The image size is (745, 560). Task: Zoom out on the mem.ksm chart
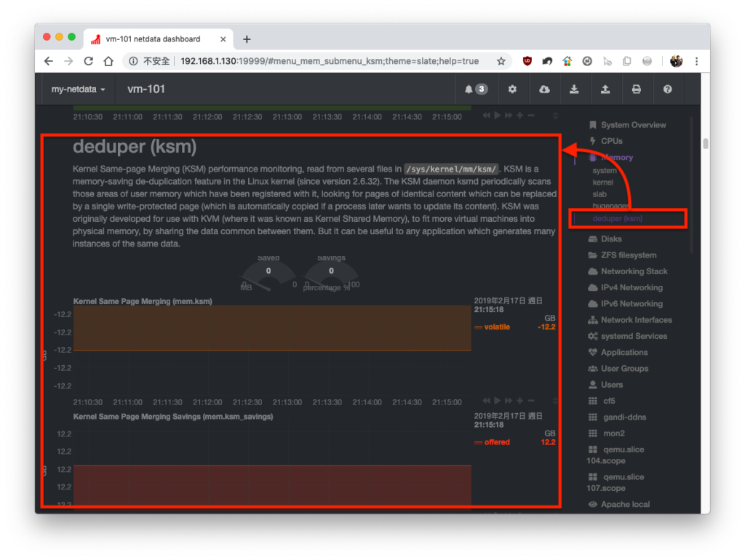[530, 401]
